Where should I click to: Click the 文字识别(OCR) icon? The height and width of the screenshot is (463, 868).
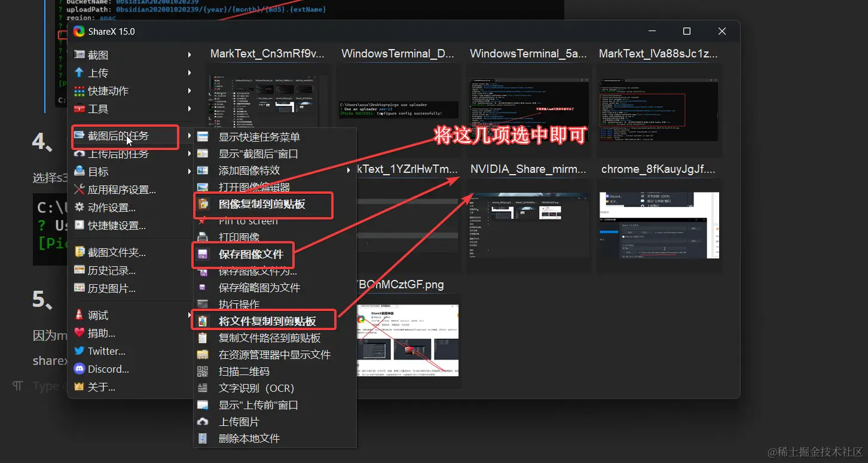coord(203,388)
